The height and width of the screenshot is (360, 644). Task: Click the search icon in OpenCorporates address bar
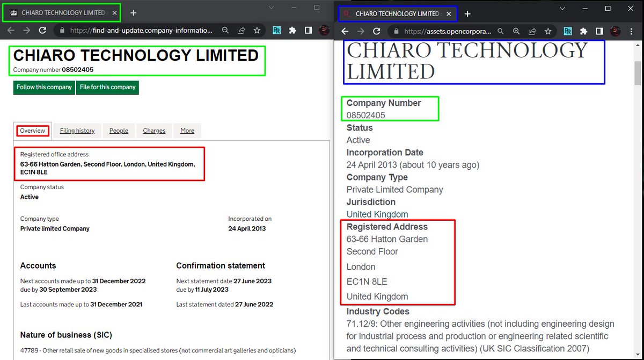tap(500, 32)
